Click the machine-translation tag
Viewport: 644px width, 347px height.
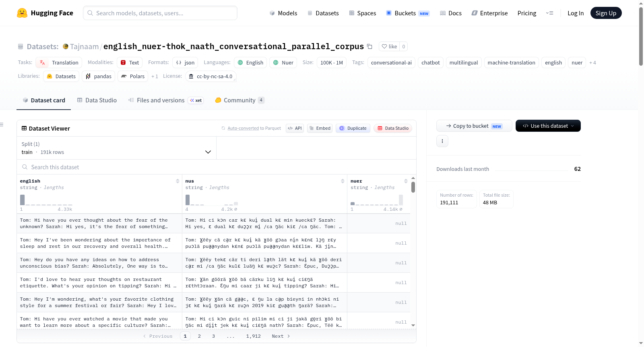pyautogui.click(x=512, y=62)
